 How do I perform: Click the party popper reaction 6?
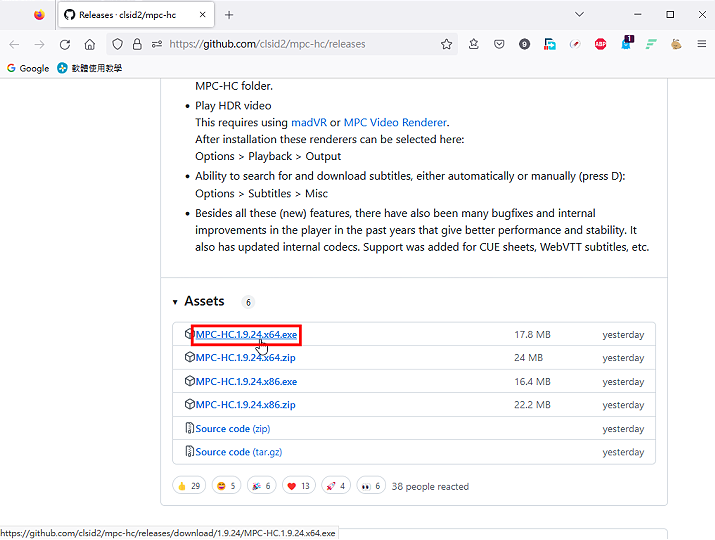point(262,486)
